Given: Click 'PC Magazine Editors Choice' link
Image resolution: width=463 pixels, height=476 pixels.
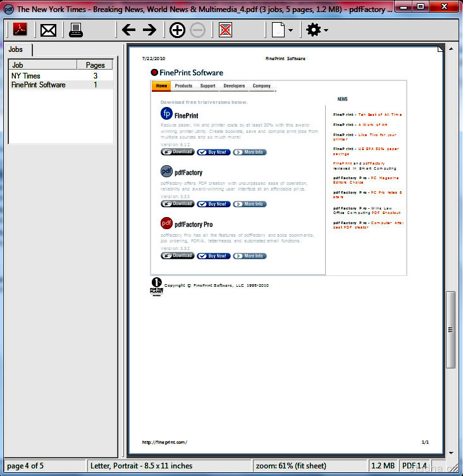Looking at the screenshot, I should tap(366, 180).
